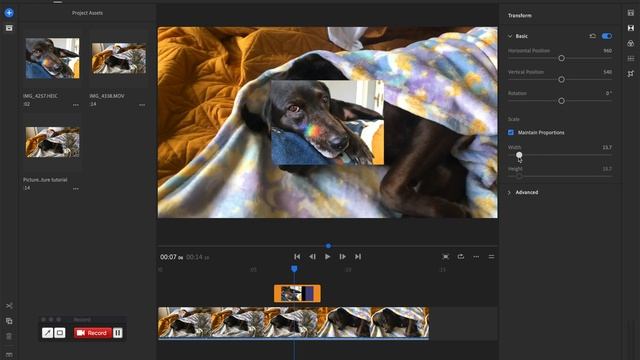This screenshot has width=640, height=360.
Task: Click the blue add media plus button
Action: tap(9, 13)
